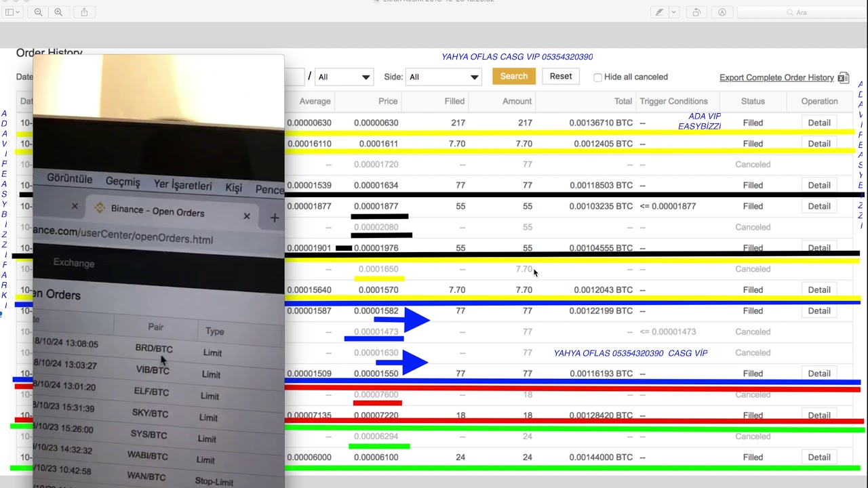Select the Binance - Open Orders tab

click(x=157, y=211)
